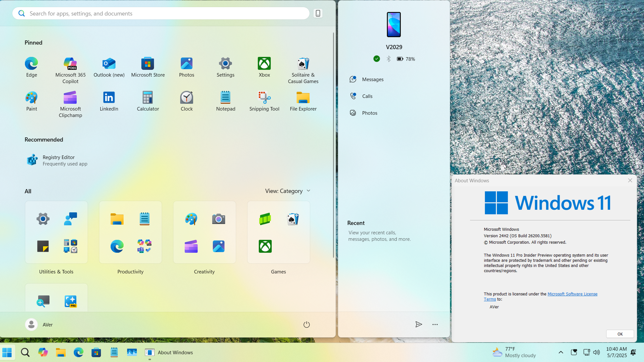
Task: Launch the pinned Xbox app
Action: [264, 67]
